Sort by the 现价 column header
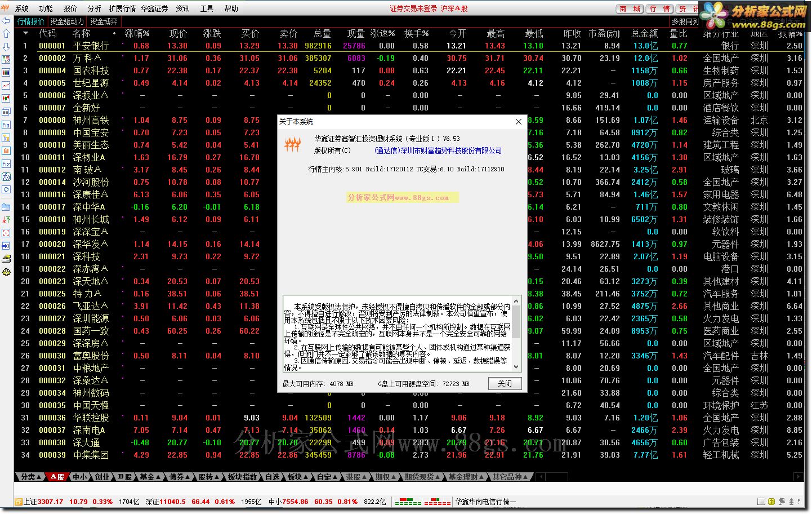Screen dimensions: 812x514 [x=178, y=33]
